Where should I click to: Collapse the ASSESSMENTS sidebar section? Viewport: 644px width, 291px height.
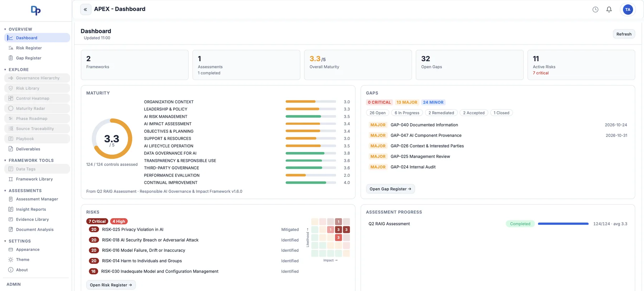pyautogui.click(x=23, y=191)
